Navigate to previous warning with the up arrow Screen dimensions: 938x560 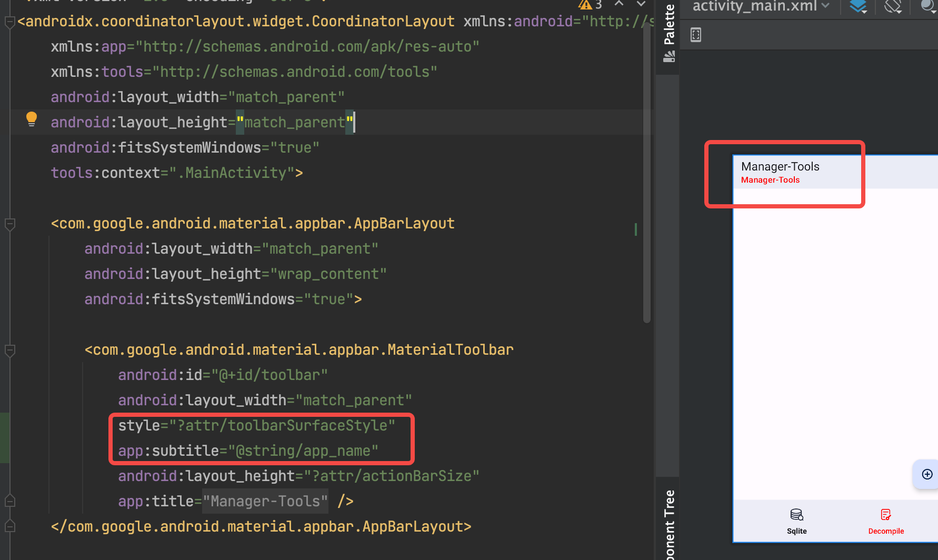tap(618, 4)
